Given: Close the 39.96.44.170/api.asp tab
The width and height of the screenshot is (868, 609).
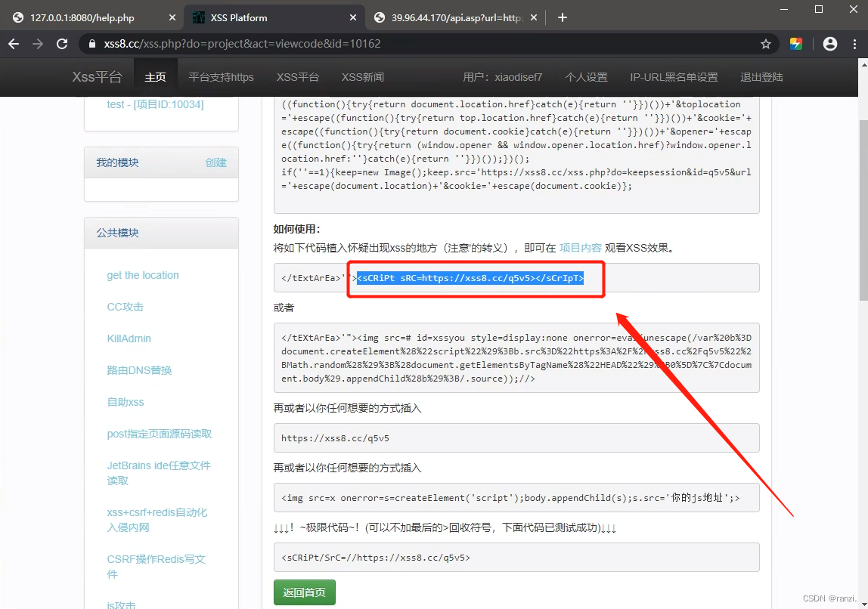Looking at the screenshot, I should coord(534,17).
